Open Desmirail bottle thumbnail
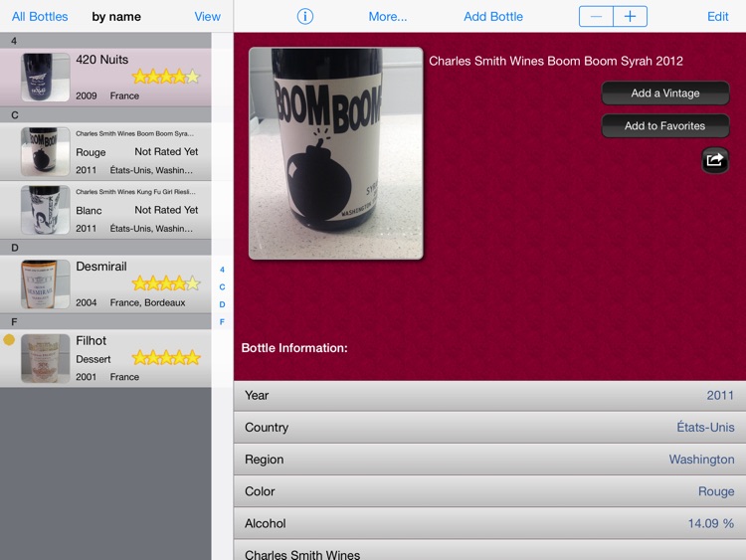Viewport: 746px width, 560px height. point(45,284)
